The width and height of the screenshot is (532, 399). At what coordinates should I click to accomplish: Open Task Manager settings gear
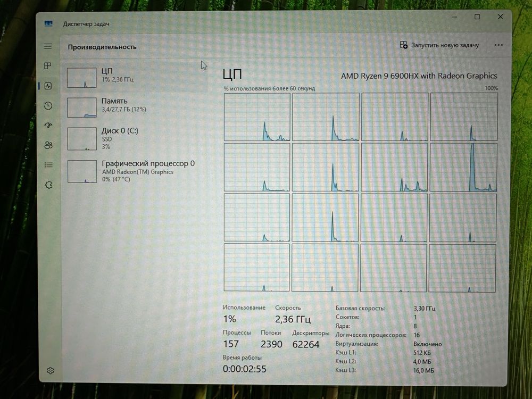click(51, 370)
